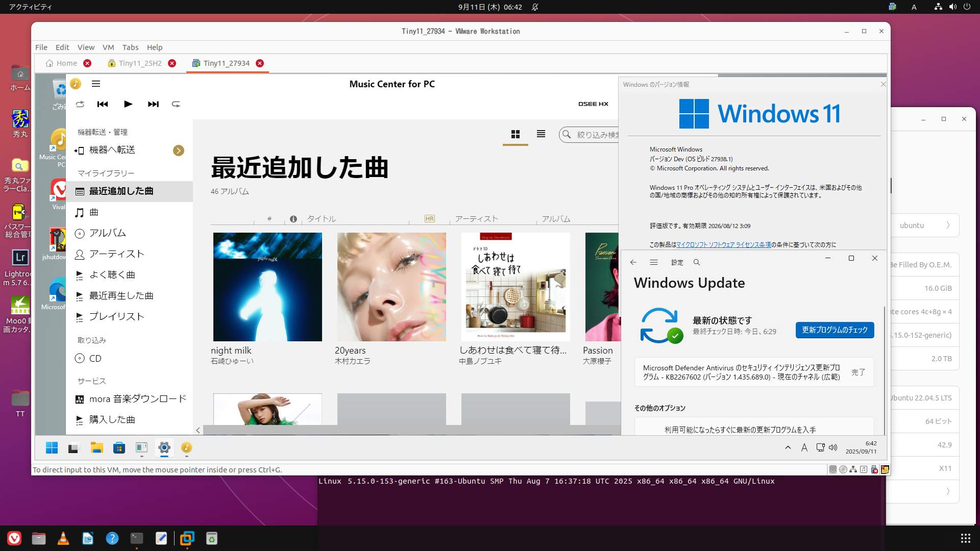Expand the 機器へ転送 arrow button
Screen dimensions: 980x551
[x=179, y=151]
